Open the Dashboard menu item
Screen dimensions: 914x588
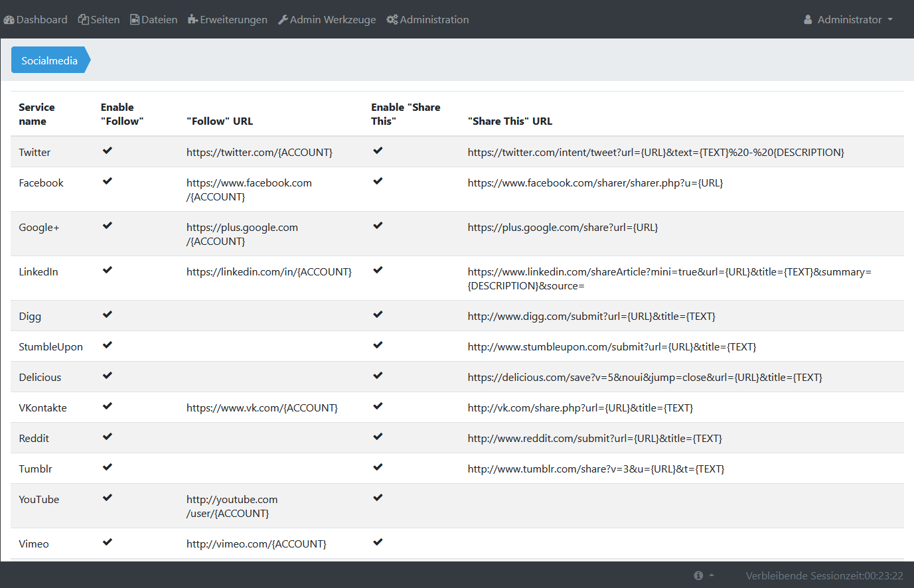click(x=36, y=20)
